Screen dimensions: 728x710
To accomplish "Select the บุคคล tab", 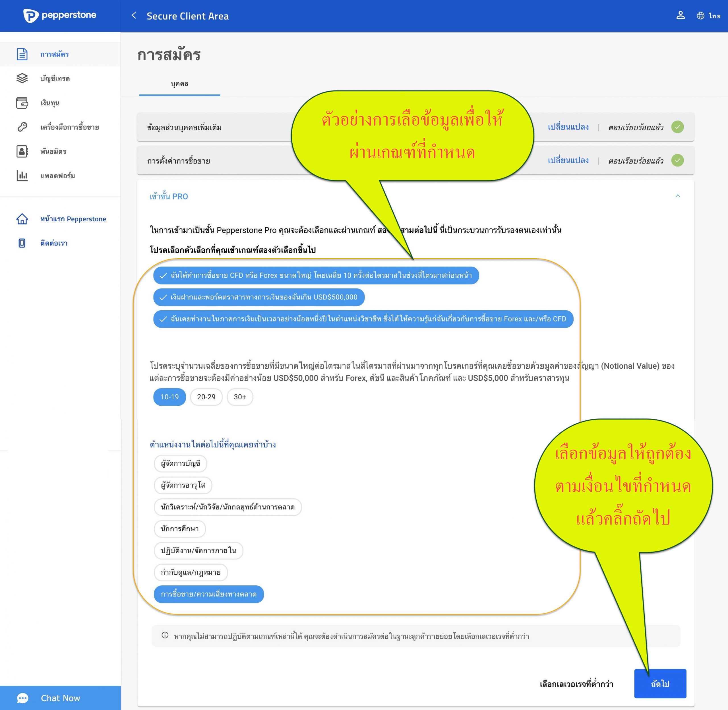I will pos(179,84).
